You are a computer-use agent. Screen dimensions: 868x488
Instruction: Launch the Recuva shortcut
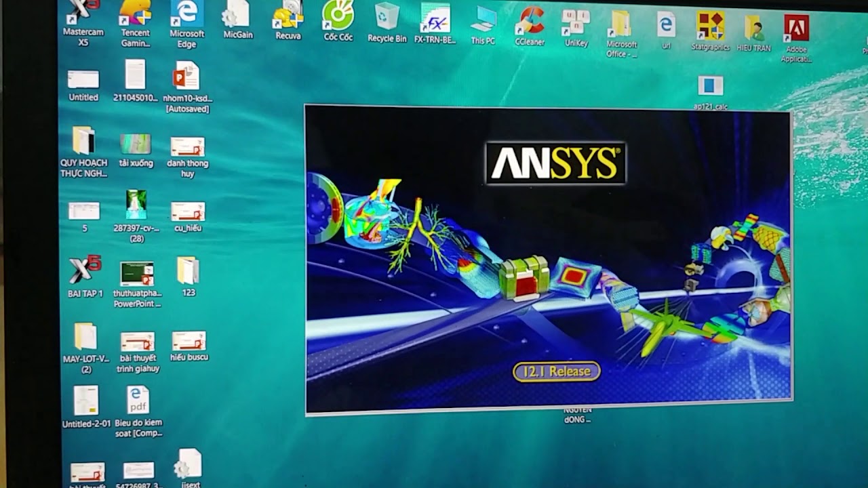pyautogui.click(x=288, y=20)
